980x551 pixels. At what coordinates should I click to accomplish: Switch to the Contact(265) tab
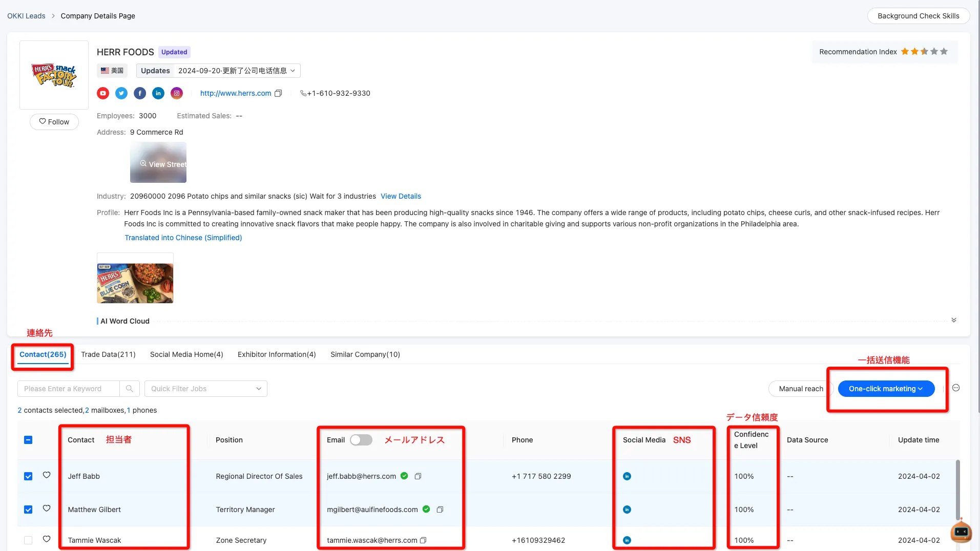[43, 354]
